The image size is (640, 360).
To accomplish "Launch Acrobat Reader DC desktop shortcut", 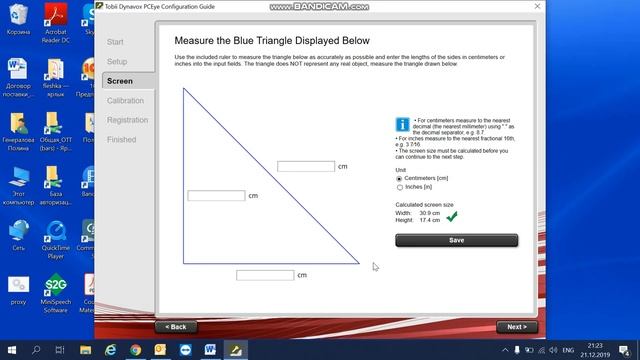I will pos(56,23).
